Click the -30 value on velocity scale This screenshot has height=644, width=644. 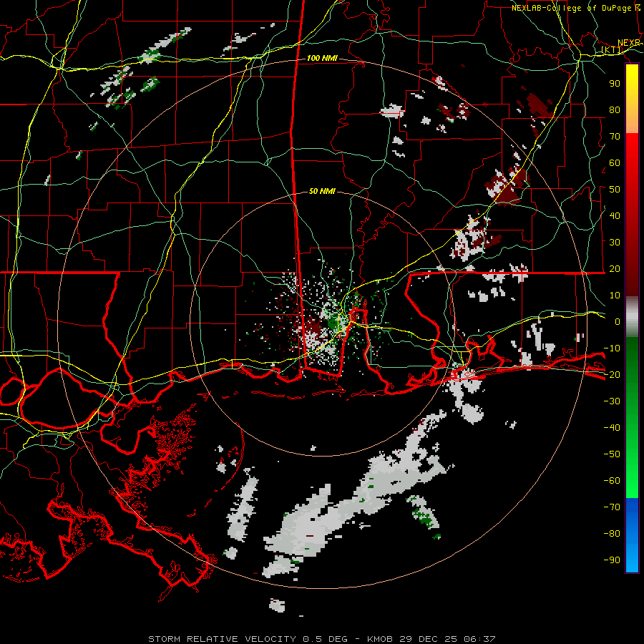coord(612,401)
